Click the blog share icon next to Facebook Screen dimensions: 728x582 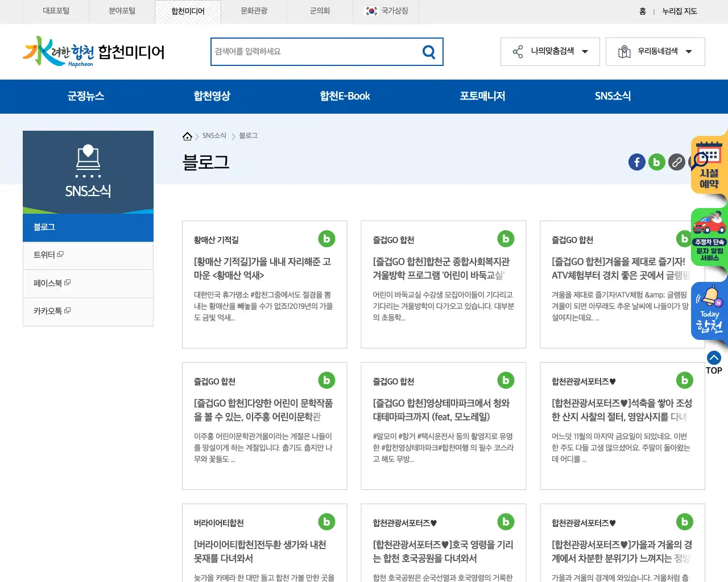pyautogui.click(x=656, y=162)
